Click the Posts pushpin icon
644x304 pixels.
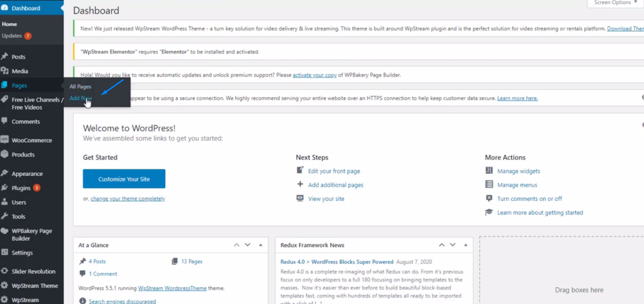(x=4, y=56)
